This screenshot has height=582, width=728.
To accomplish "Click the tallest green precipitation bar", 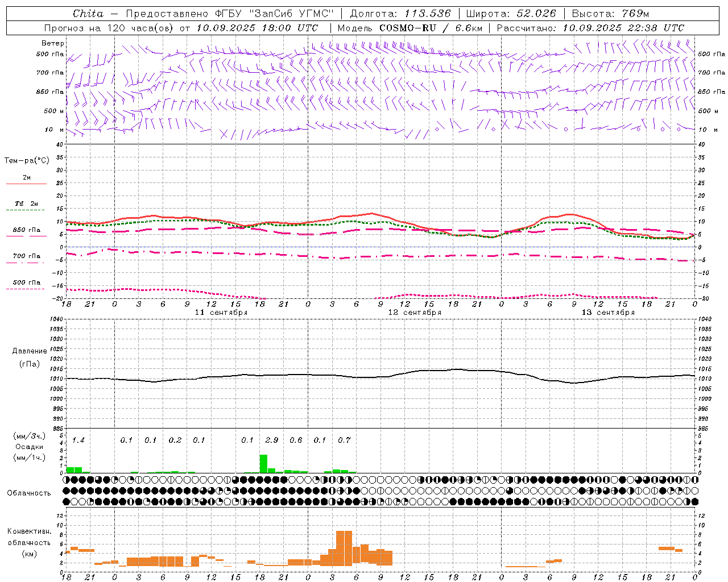I will (263, 463).
